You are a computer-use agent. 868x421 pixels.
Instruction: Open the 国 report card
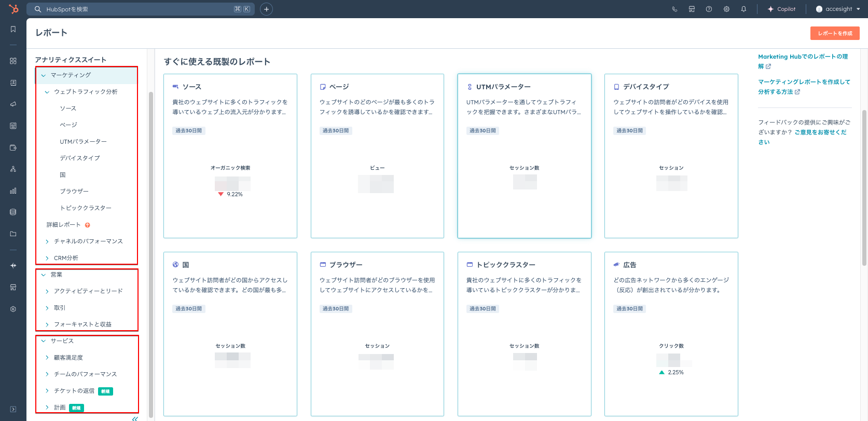(x=230, y=334)
